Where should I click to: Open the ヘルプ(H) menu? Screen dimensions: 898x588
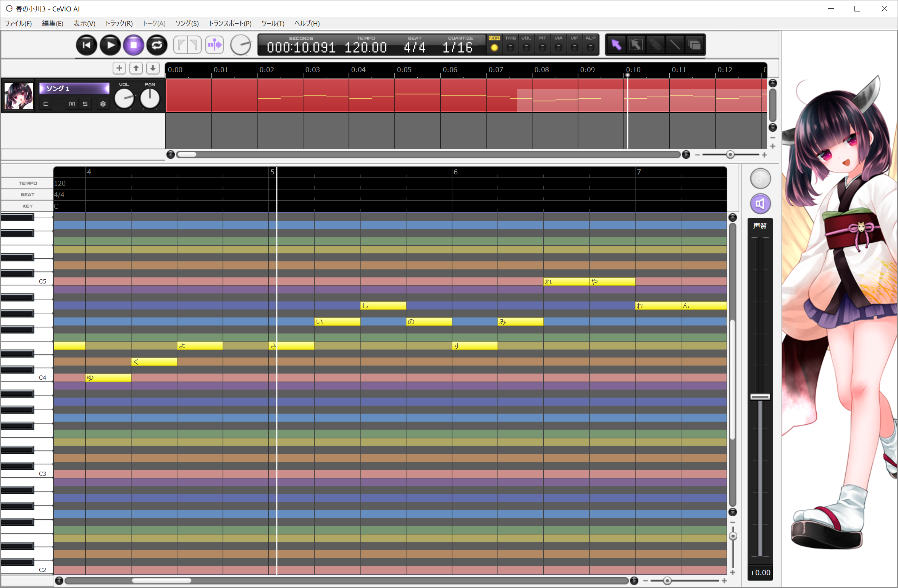(x=307, y=23)
